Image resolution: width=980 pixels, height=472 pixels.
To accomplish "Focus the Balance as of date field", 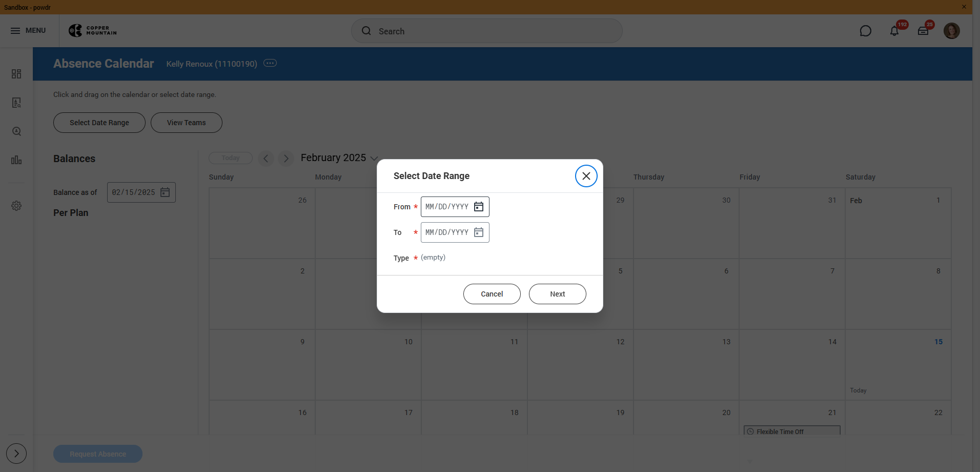I will click(141, 192).
